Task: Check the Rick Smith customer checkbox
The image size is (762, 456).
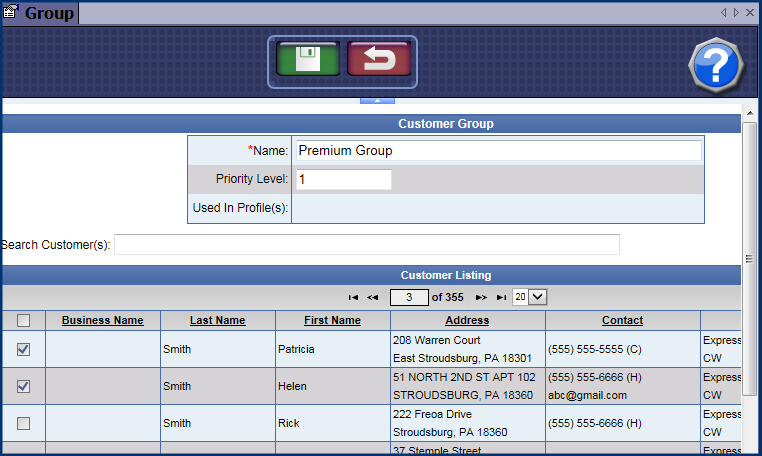Action: coord(24,423)
